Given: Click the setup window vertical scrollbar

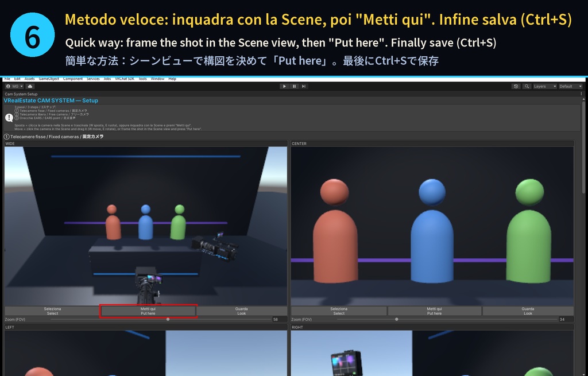Looking at the screenshot, I should point(583,148).
